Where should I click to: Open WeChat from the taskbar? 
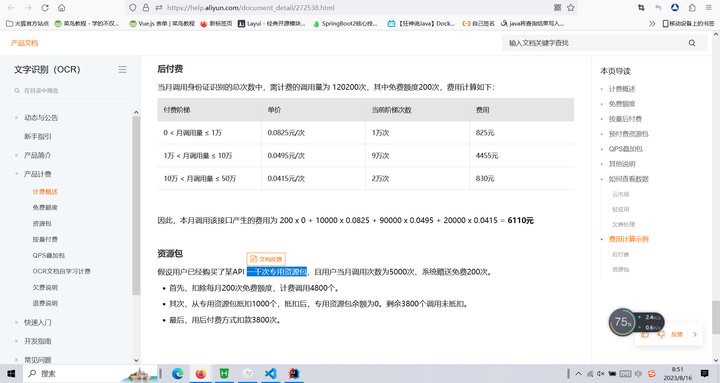(x=248, y=373)
